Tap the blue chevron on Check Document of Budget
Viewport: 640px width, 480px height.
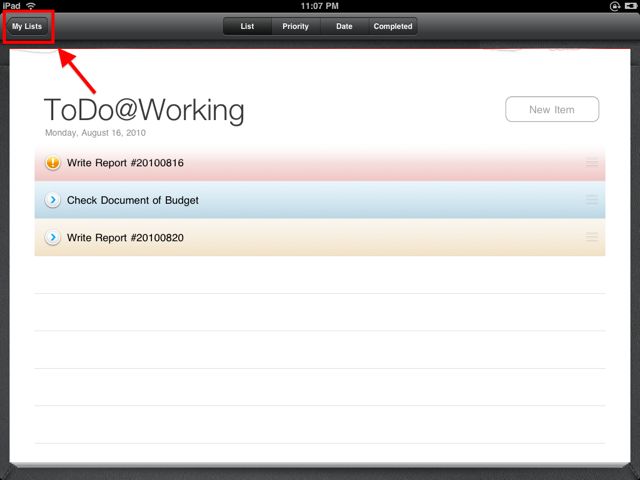(x=53, y=200)
